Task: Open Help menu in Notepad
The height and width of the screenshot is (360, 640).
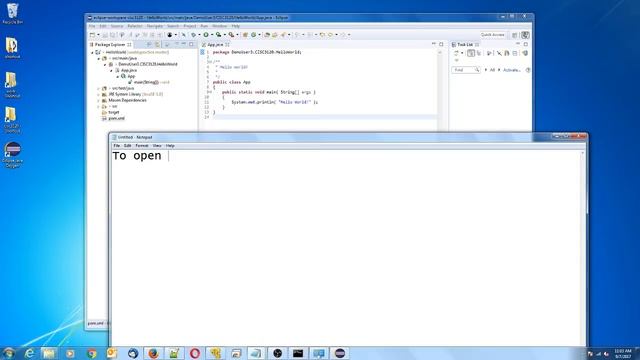Action: point(170,146)
